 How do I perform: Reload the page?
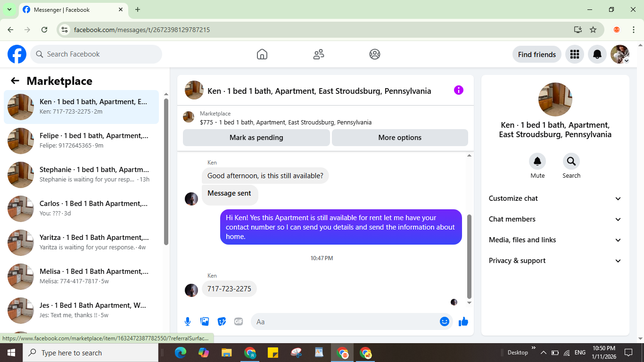pos(44,30)
